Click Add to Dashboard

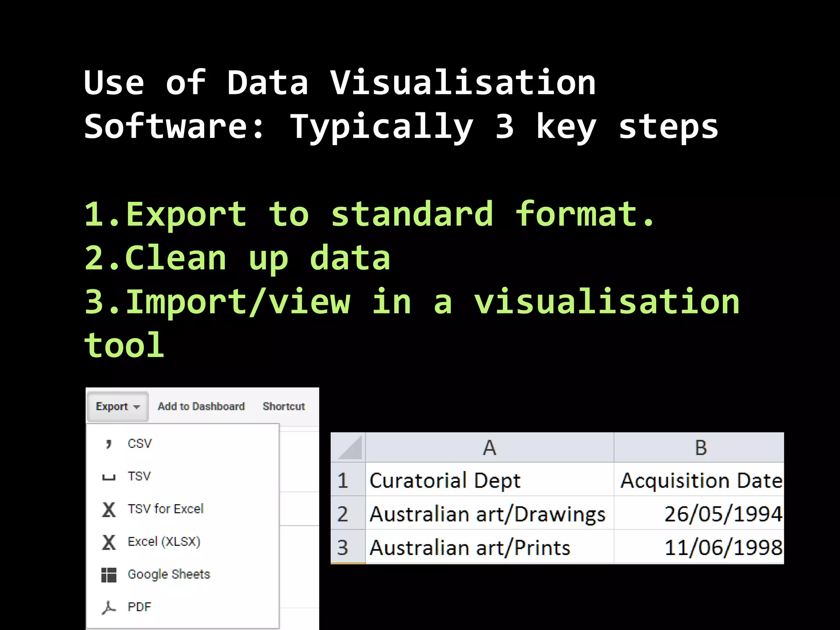coord(201,406)
